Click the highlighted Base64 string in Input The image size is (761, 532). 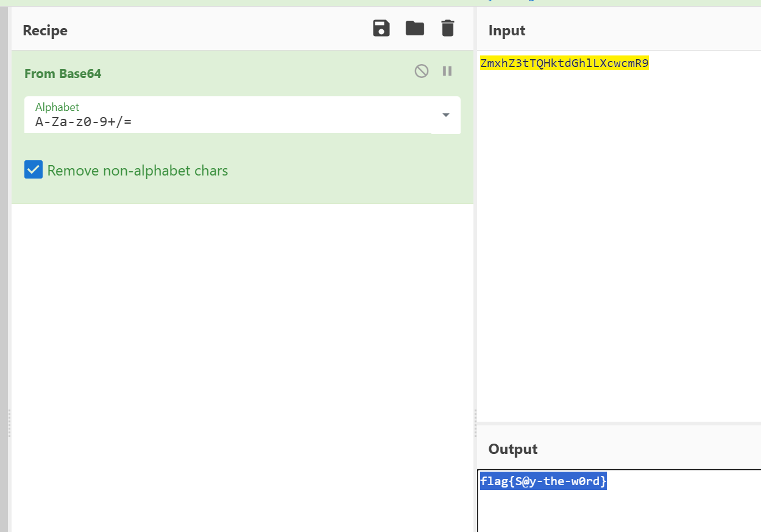click(x=564, y=63)
